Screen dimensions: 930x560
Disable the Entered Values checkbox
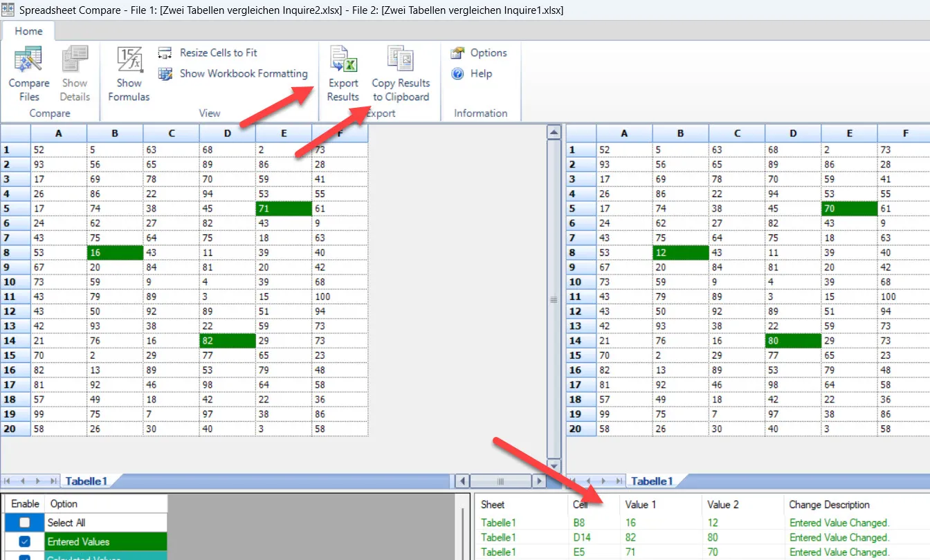tap(23, 541)
